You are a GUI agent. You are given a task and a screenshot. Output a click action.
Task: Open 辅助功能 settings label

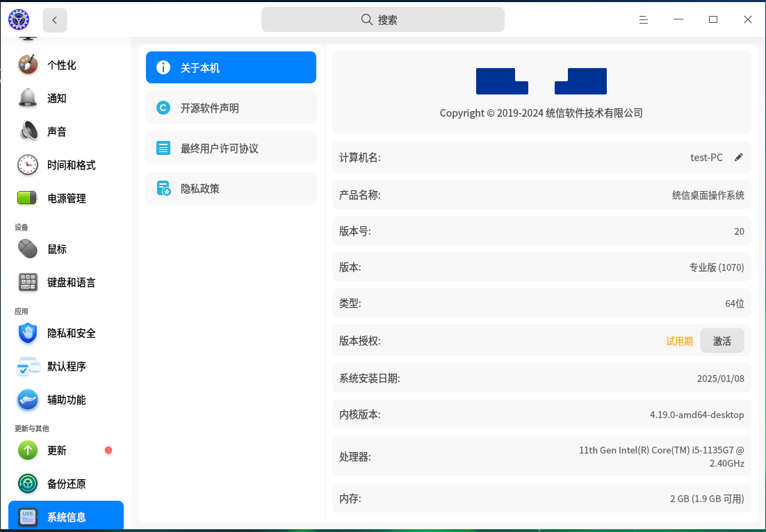[67, 400]
